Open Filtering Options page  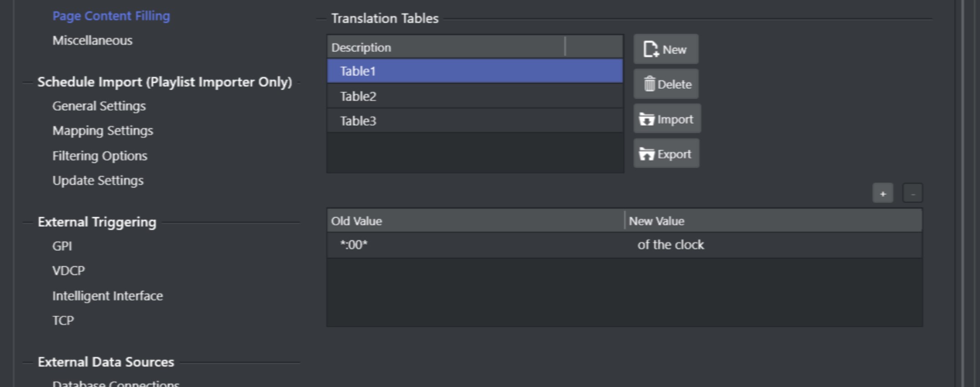tap(100, 156)
